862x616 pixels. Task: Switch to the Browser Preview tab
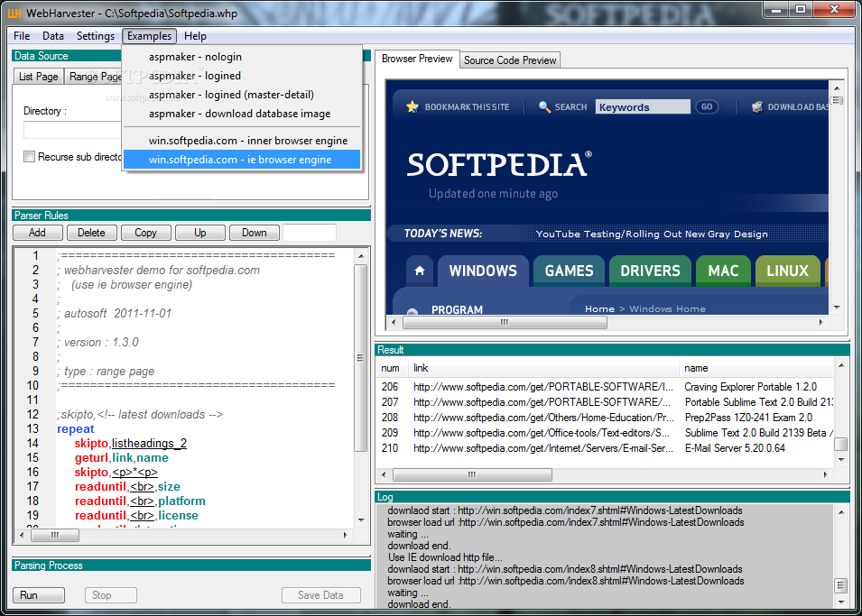pos(417,59)
